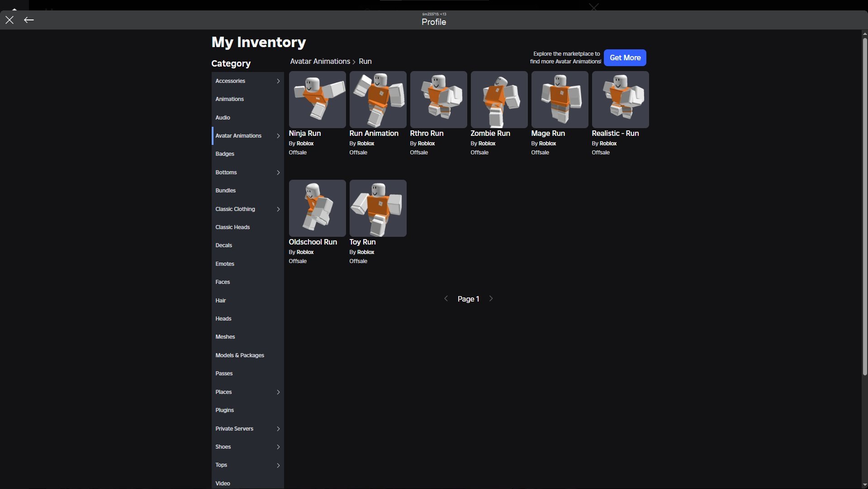Select the Badges category

247,154
